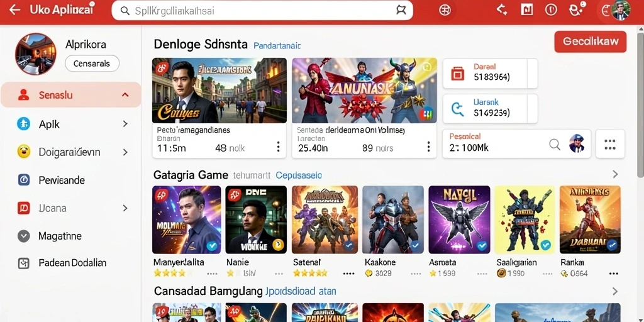This screenshot has height=322, width=644.
Task: Click the icon inside the search field
Action: point(401,10)
